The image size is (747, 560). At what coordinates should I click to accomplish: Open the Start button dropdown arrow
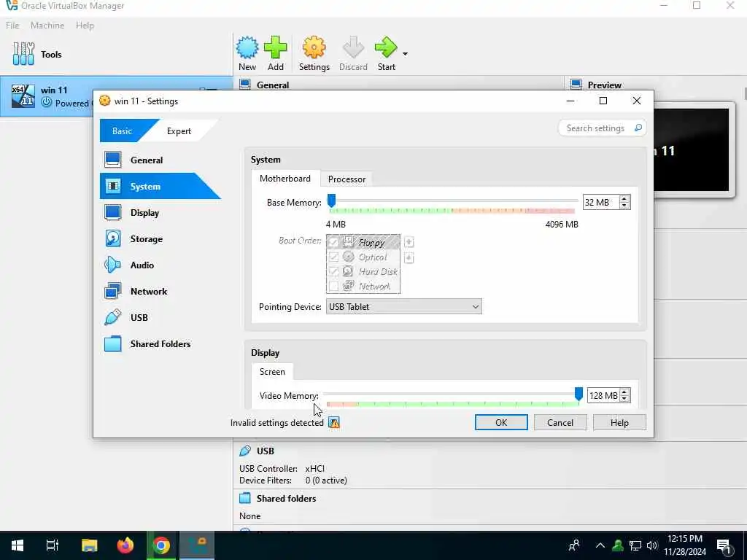[x=405, y=54]
